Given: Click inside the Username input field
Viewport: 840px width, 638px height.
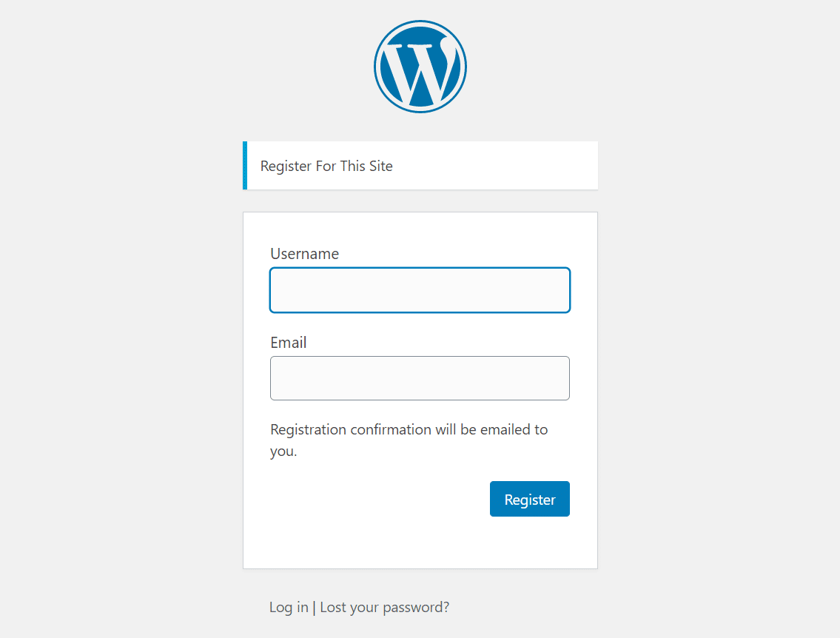Looking at the screenshot, I should pyautogui.click(x=420, y=289).
